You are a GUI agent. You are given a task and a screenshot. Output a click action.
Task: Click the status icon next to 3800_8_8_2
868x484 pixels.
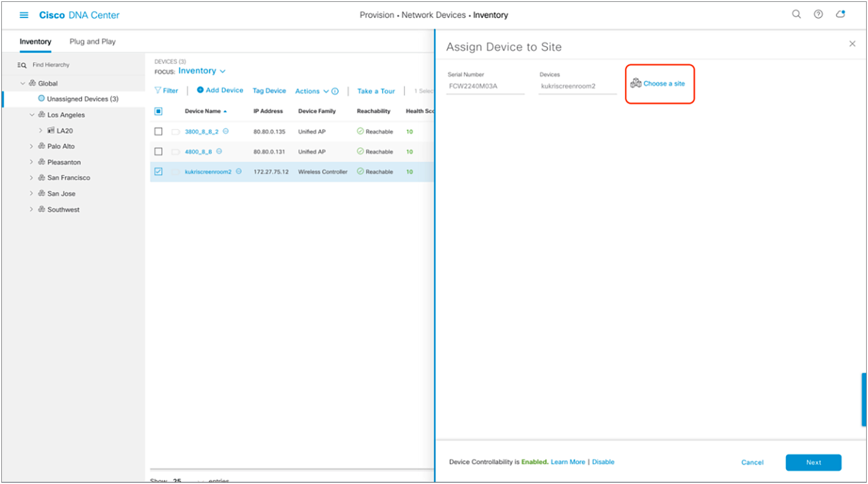coord(226,131)
